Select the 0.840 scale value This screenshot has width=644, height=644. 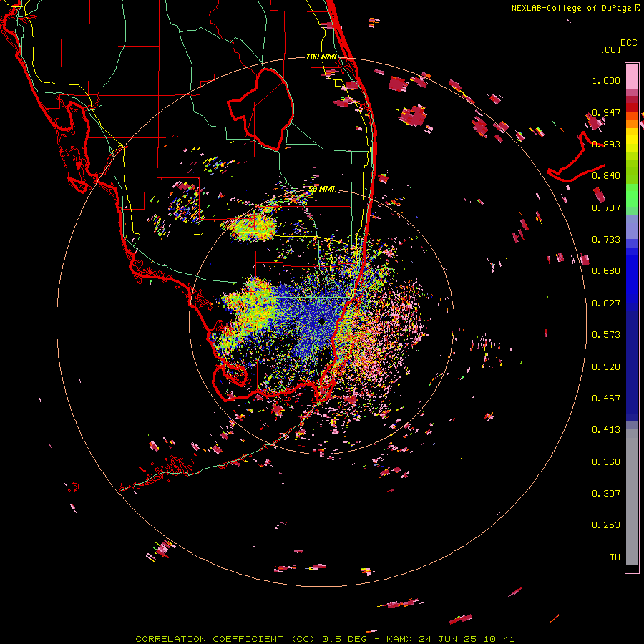coord(606,176)
